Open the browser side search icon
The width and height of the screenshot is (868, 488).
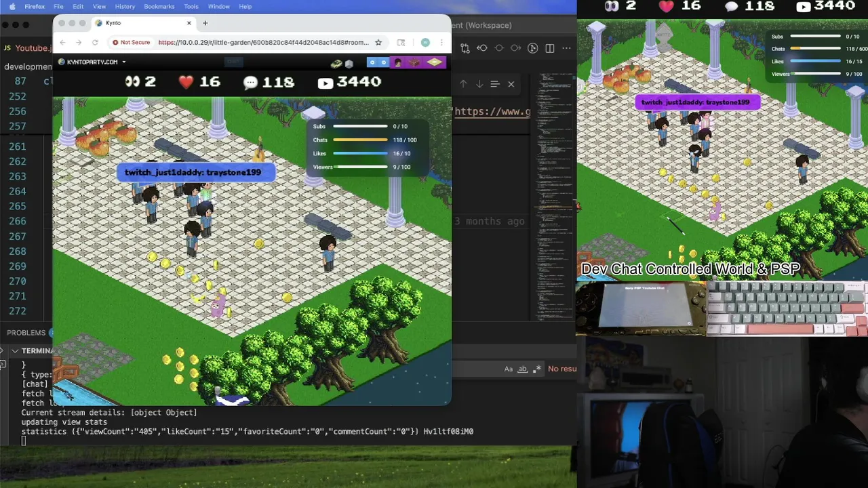[x=401, y=42]
